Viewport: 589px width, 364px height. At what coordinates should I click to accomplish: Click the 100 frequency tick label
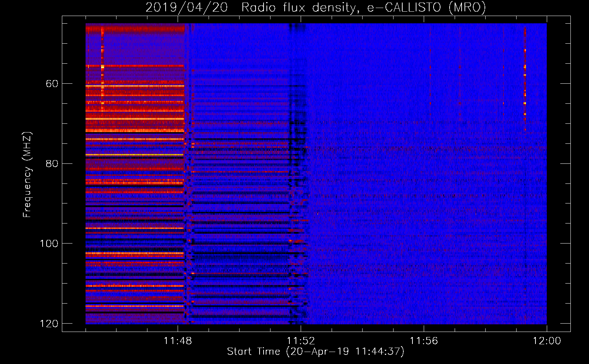click(x=49, y=244)
